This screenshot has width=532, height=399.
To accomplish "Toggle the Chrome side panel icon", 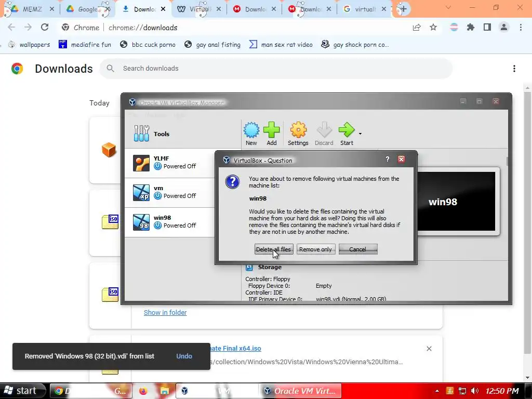I will click(487, 28).
